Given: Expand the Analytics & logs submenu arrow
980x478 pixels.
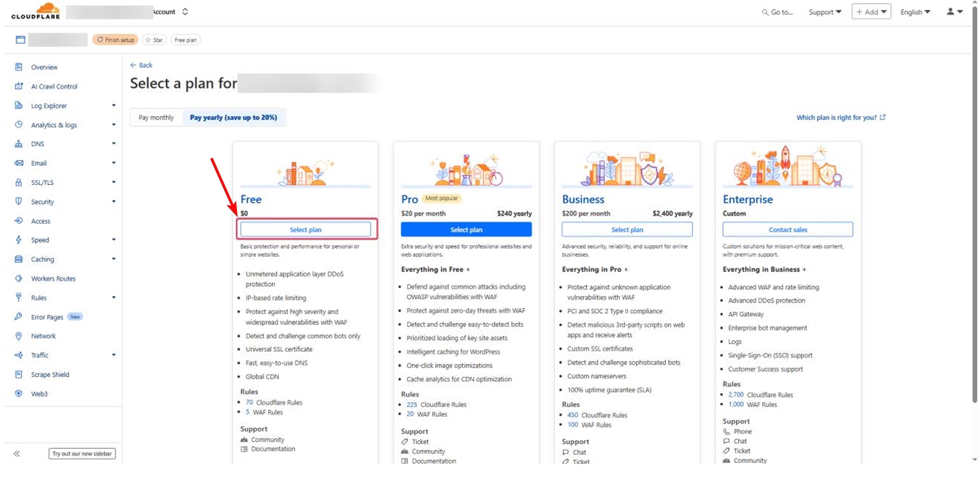Looking at the screenshot, I should coord(114,125).
